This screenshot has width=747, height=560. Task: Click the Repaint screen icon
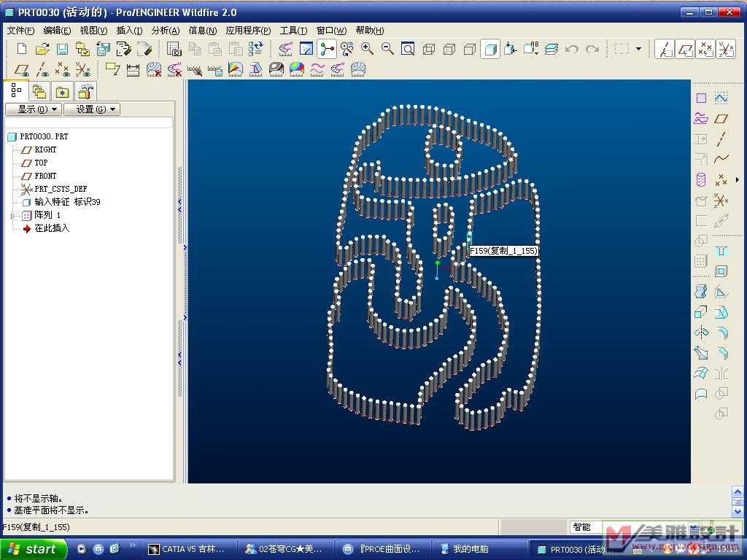[306, 49]
